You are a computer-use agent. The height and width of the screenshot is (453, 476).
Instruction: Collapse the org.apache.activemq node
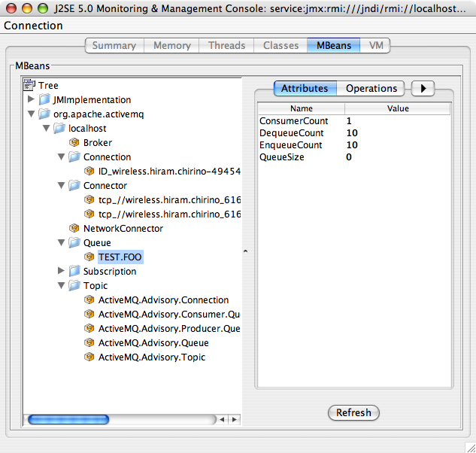click(31, 114)
